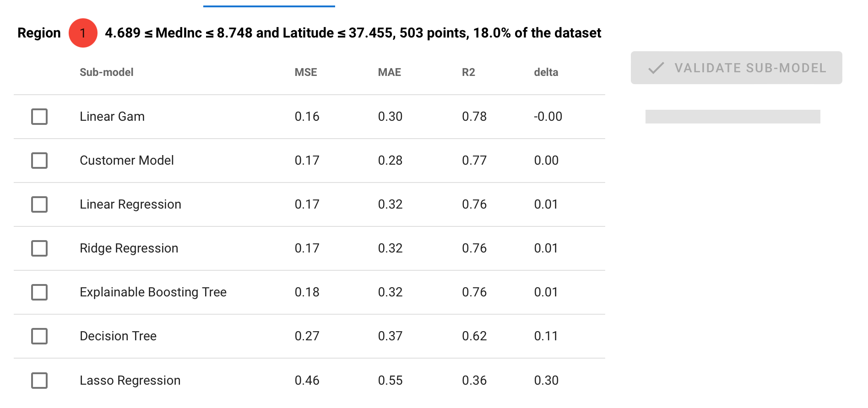Sort by the delta column header

pyautogui.click(x=546, y=72)
